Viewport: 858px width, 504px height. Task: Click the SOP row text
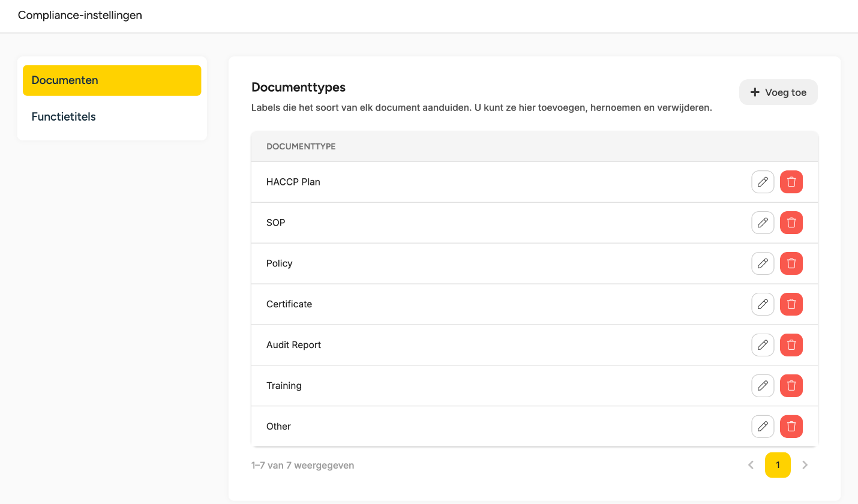(276, 223)
